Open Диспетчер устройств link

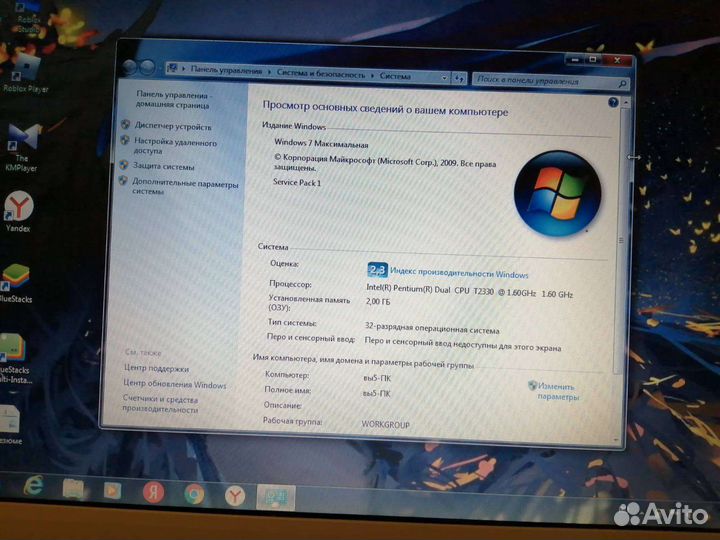(172, 127)
